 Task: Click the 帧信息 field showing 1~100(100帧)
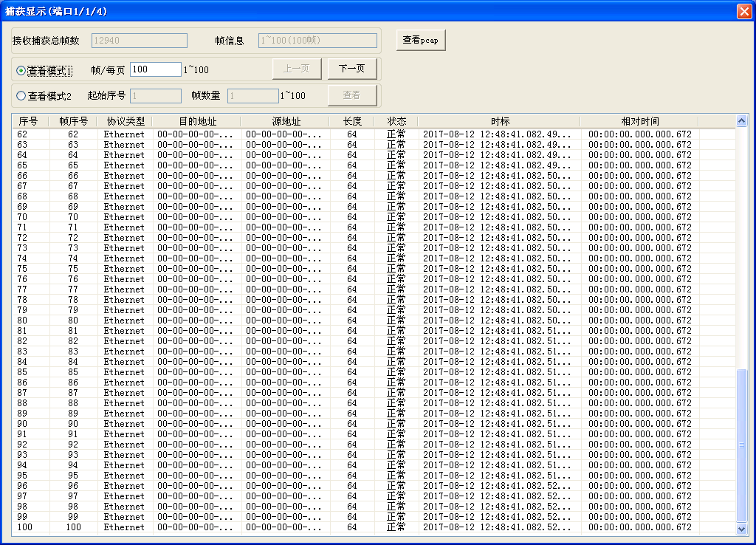pos(316,40)
